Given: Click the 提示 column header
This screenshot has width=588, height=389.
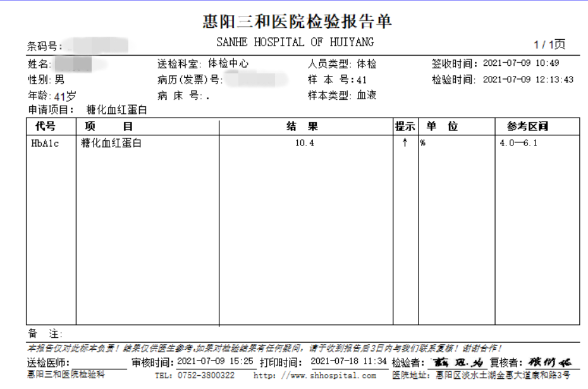Looking at the screenshot, I should point(405,127).
